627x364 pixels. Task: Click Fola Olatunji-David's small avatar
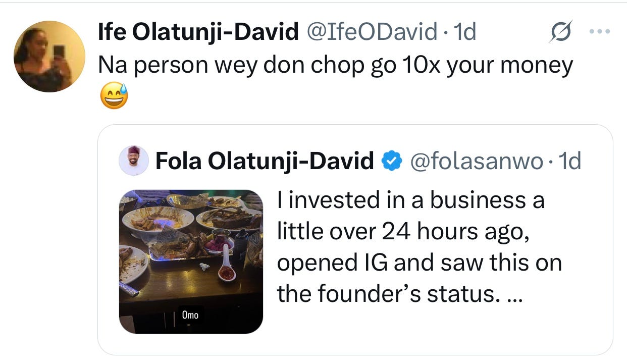point(134,161)
